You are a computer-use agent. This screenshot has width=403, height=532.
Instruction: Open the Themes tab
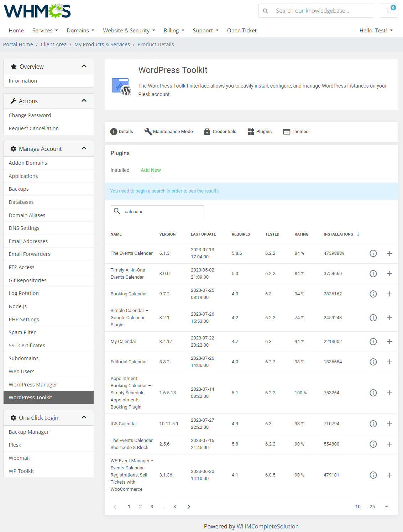click(x=295, y=132)
